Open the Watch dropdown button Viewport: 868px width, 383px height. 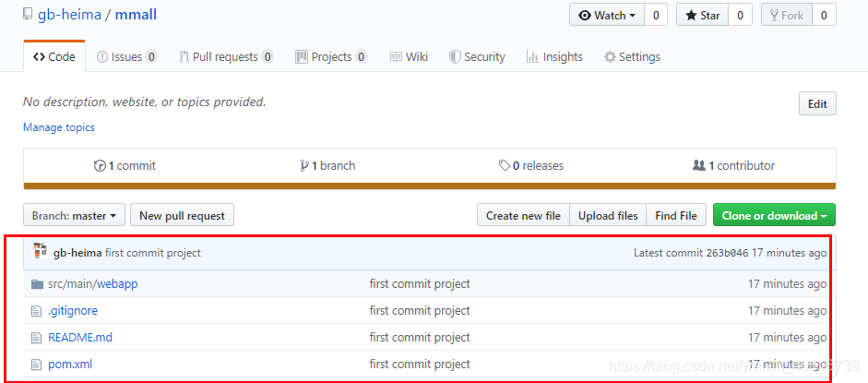tap(607, 16)
